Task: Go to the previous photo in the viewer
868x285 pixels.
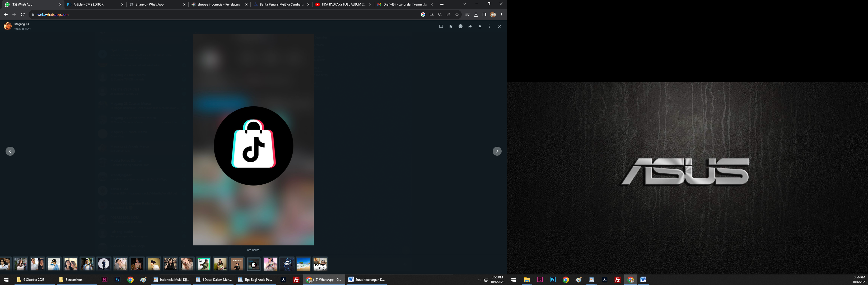Action: (10, 151)
